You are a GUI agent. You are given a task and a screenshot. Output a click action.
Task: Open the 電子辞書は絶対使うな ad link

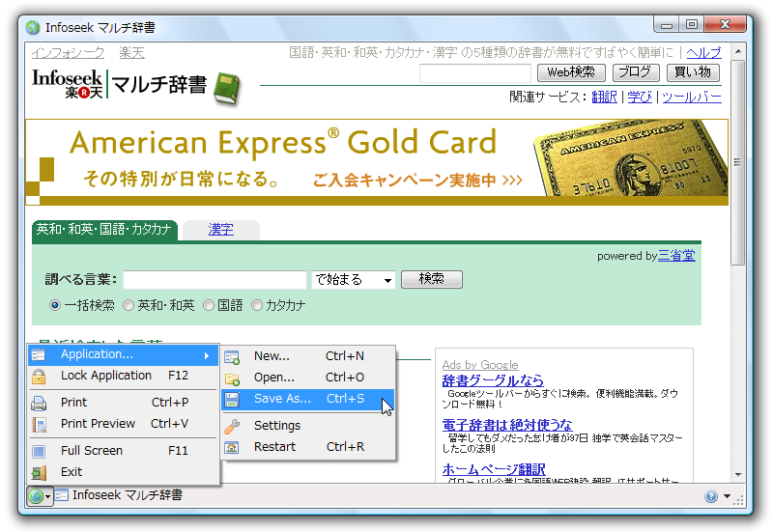507,425
